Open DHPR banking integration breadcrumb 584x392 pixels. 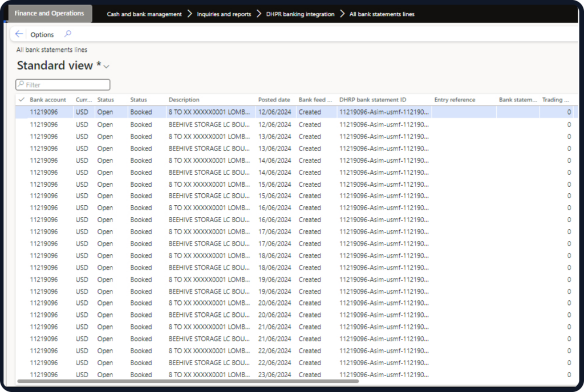click(300, 14)
